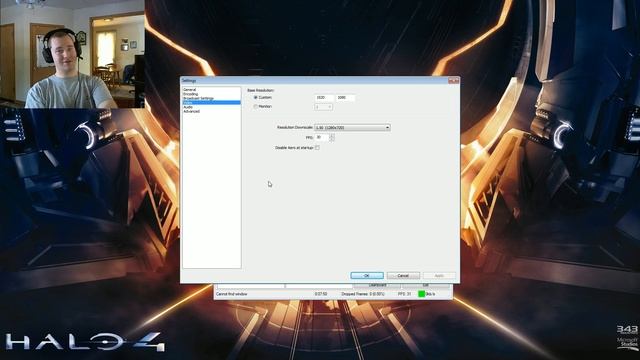The width and height of the screenshot is (640, 360).
Task: Open the Resolution Downscale dropdown
Action: pyautogui.click(x=352, y=128)
